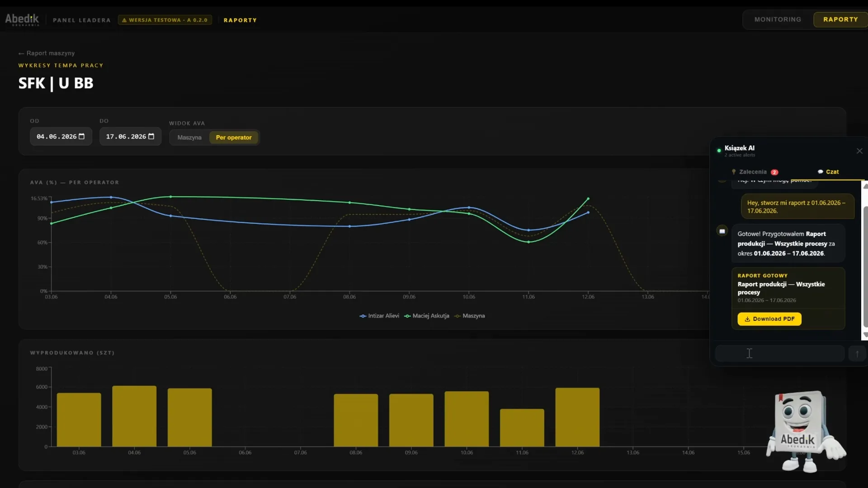Open the Raporty tab in top right
This screenshot has width=868, height=488.
(840, 19)
